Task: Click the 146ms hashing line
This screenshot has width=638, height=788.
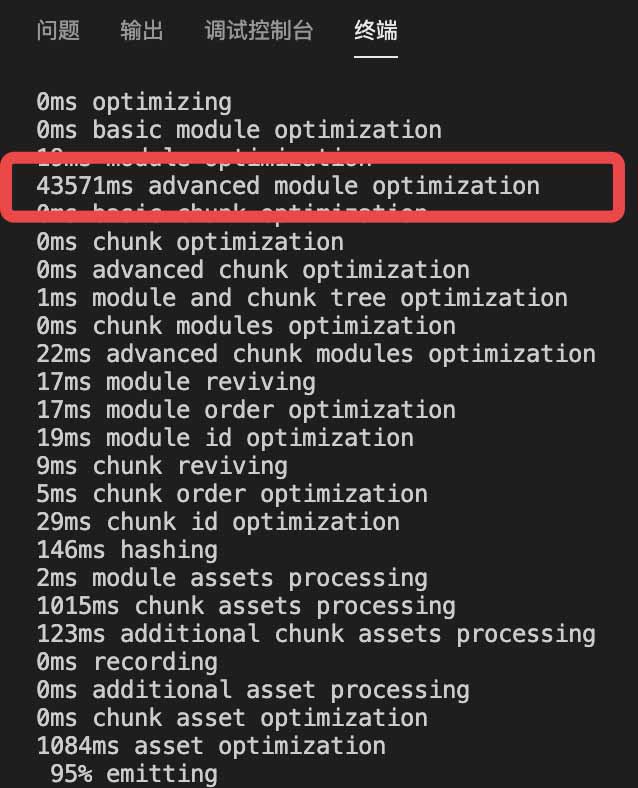Action: click(x=127, y=550)
